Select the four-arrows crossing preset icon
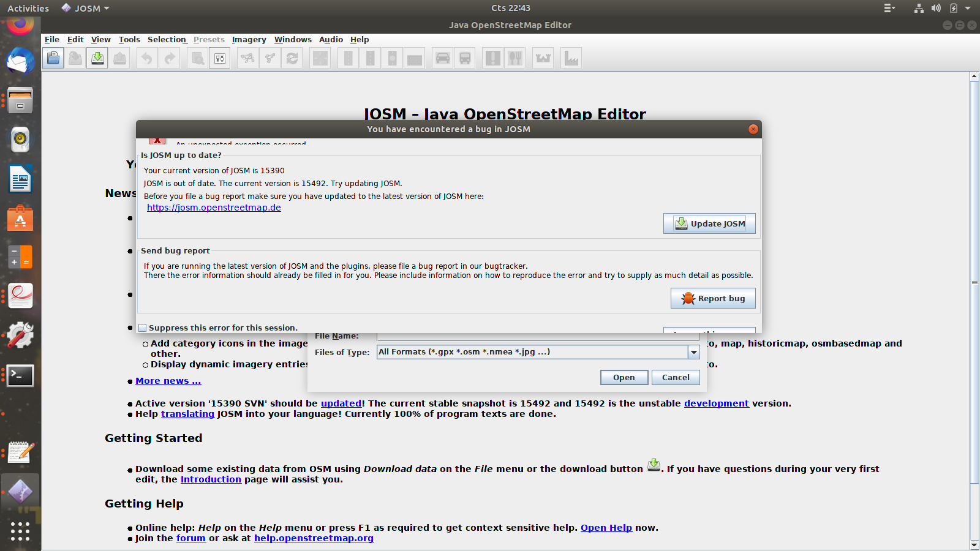Viewport: 980px width, 551px height. 320,58
